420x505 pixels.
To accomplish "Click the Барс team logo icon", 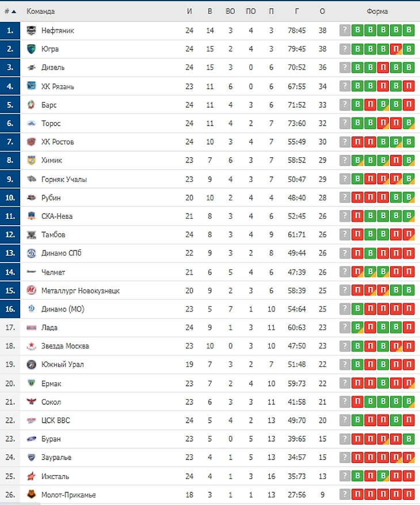I will [32, 105].
